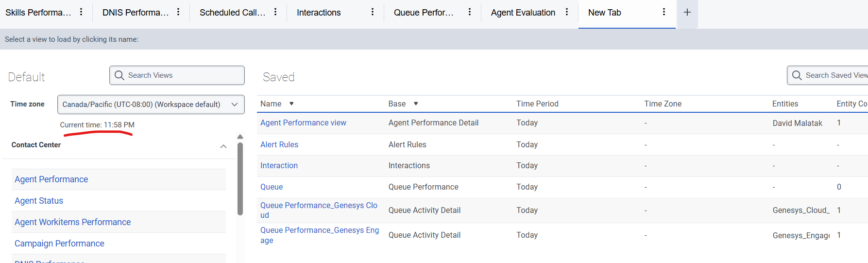Screen dimensions: 868x263
Task: Open options menu for Queue Performance tab
Action: pos(470,12)
